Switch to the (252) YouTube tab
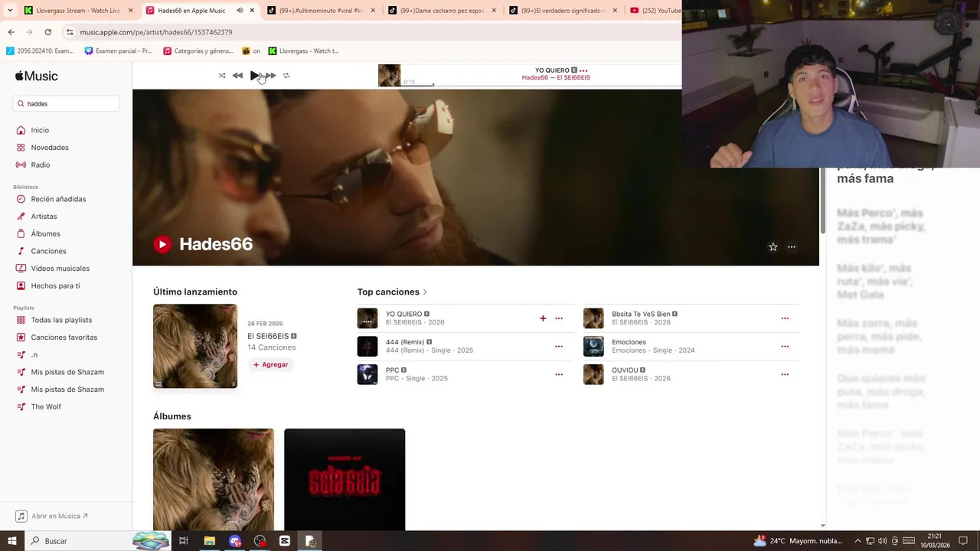Screen dimensions: 980x551 pyautogui.click(x=655, y=11)
